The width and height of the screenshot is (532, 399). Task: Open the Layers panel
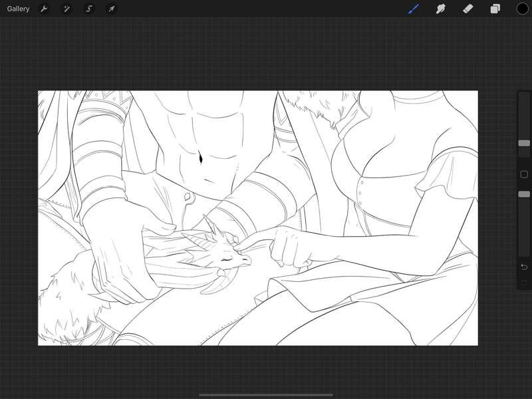pos(495,9)
